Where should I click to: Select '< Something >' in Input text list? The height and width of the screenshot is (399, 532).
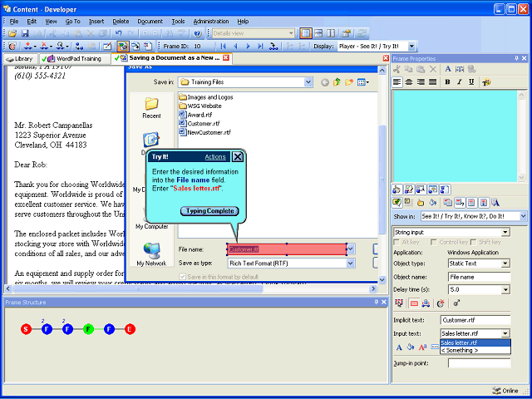(475, 350)
